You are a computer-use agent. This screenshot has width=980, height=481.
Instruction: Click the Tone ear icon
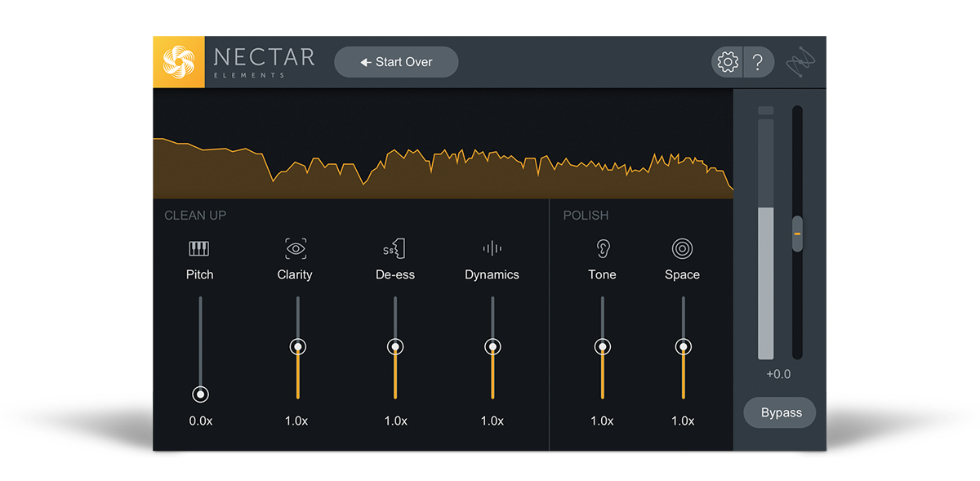point(603,249)
